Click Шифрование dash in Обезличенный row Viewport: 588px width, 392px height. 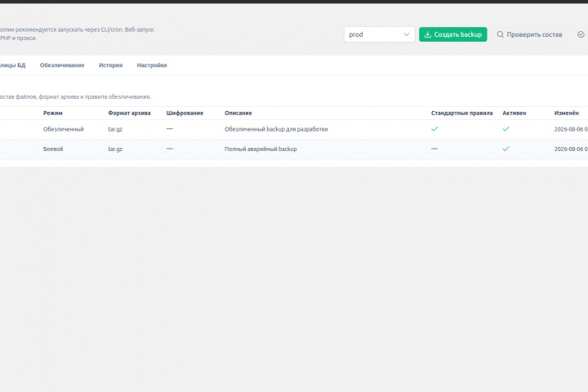[x=170, y=129]
